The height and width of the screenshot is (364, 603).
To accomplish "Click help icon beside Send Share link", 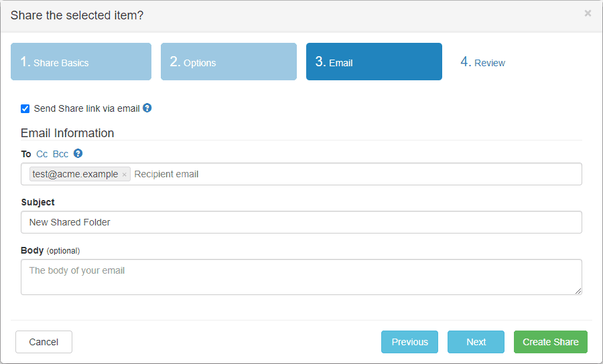I will (147, 108).
